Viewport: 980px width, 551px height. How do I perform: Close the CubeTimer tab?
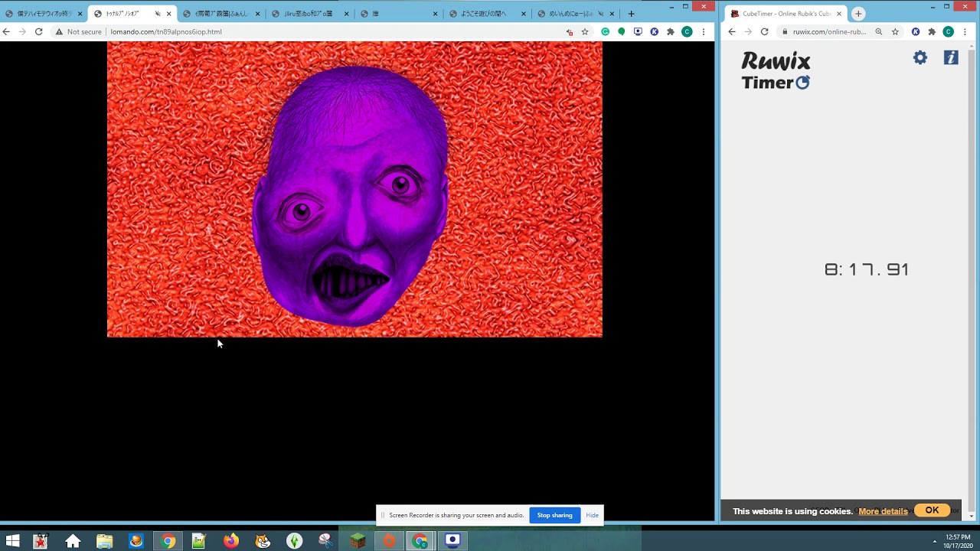pos(839,14)
